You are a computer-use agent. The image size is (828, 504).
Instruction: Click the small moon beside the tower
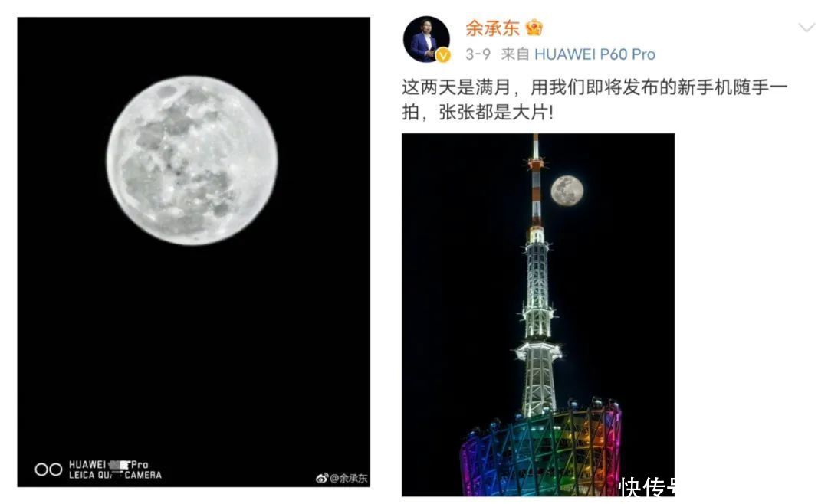click(567, 191)
